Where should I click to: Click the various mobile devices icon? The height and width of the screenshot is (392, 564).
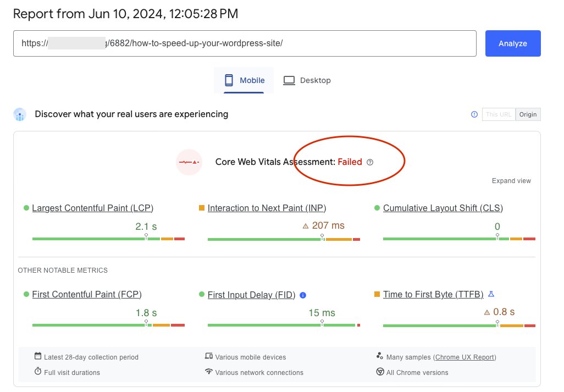(209, 356)
